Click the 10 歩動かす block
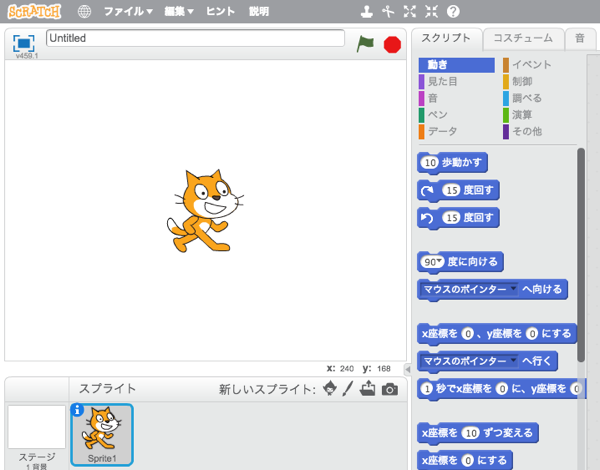Screen dimensions: 600x470 [x=452, y=163]
